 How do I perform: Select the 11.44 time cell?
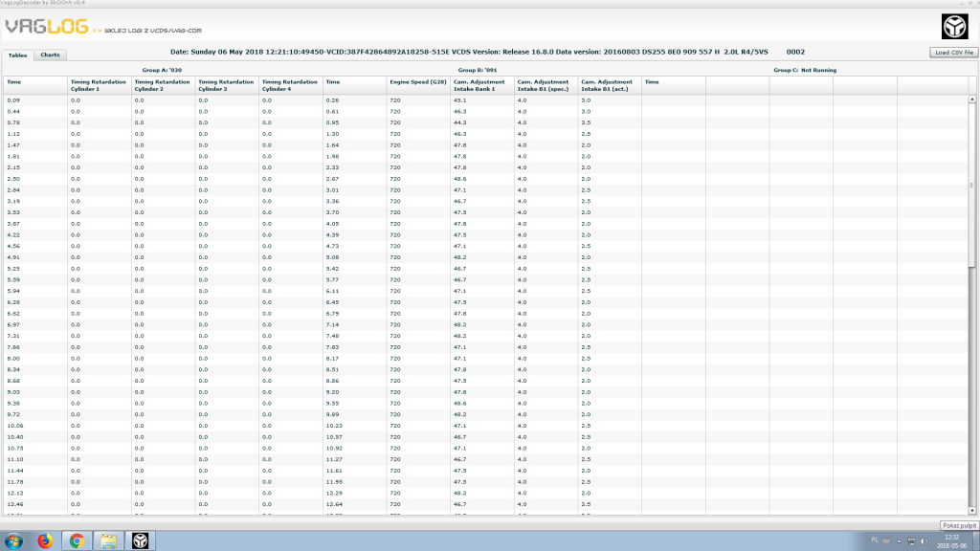pos(15,471)
